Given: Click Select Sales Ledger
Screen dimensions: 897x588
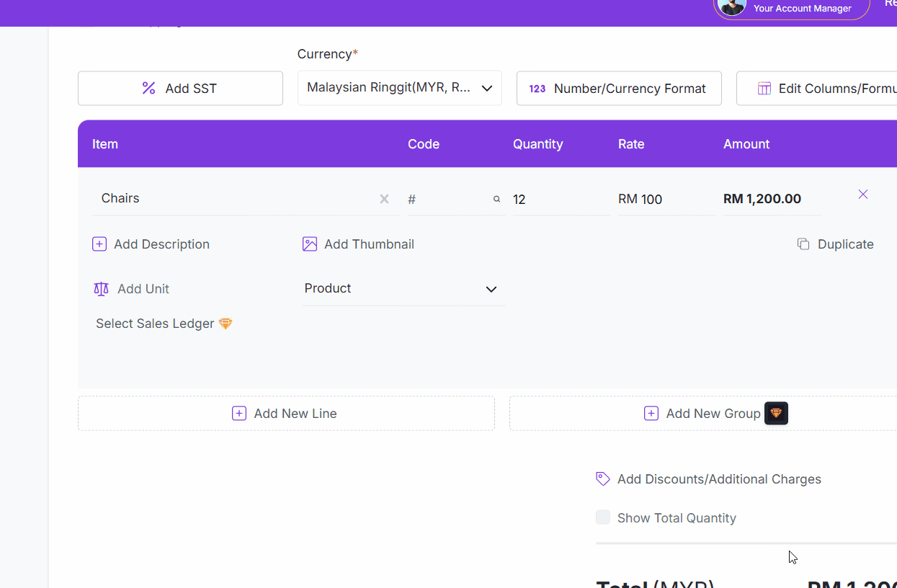Looking at the screenshot, I should pyautogui.click(x=155, y=324).
